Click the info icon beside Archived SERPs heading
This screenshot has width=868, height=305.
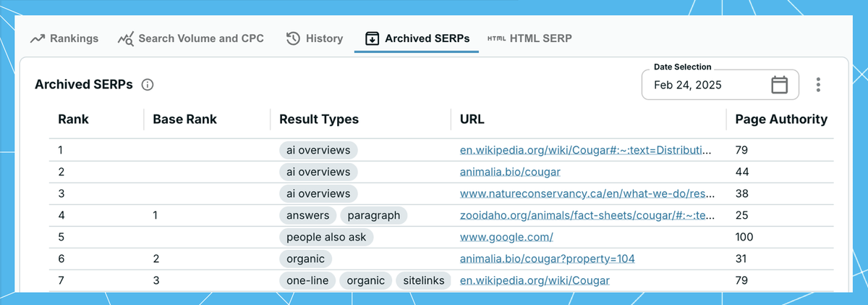pos(148,85)
